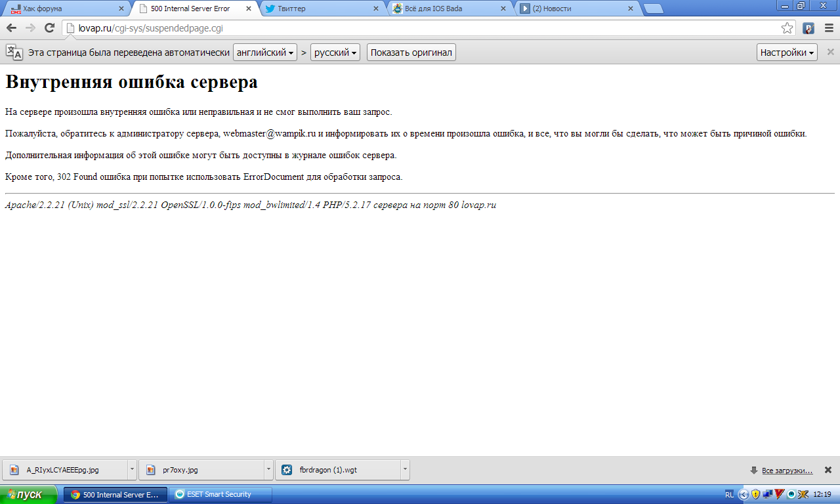This screenshot has height=504, width=840.
Task: Expand the Настройки translation options dropdown
Action: pos(787,52)
